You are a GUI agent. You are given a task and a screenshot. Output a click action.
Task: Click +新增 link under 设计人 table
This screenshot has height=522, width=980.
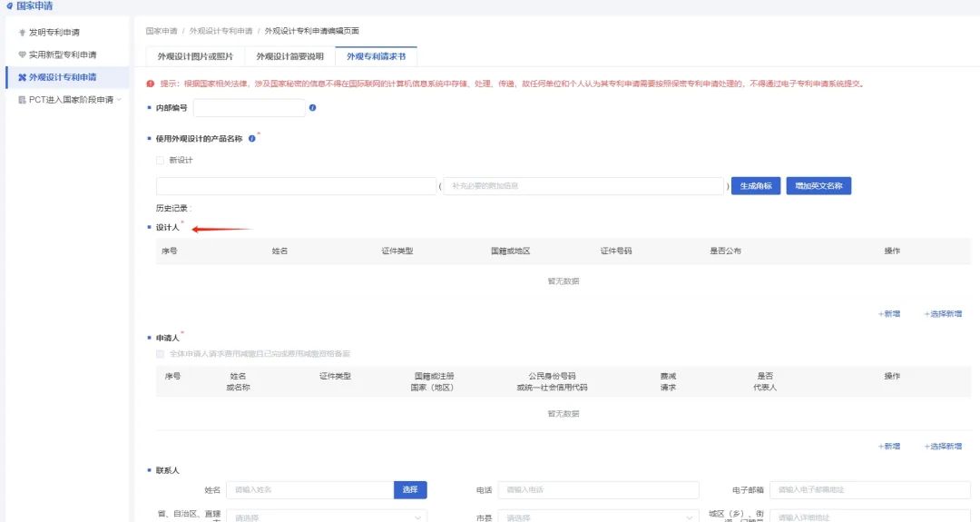pyautogui.click(x=888, y=314)
